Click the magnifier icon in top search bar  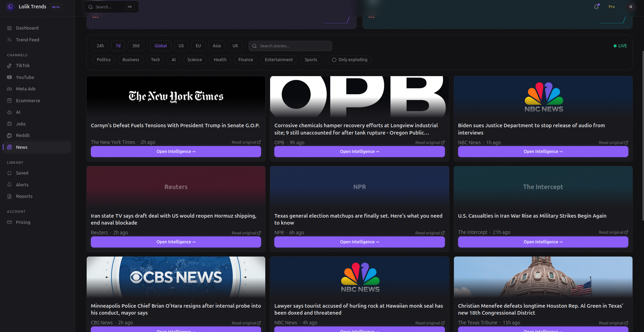click(91, 7)
